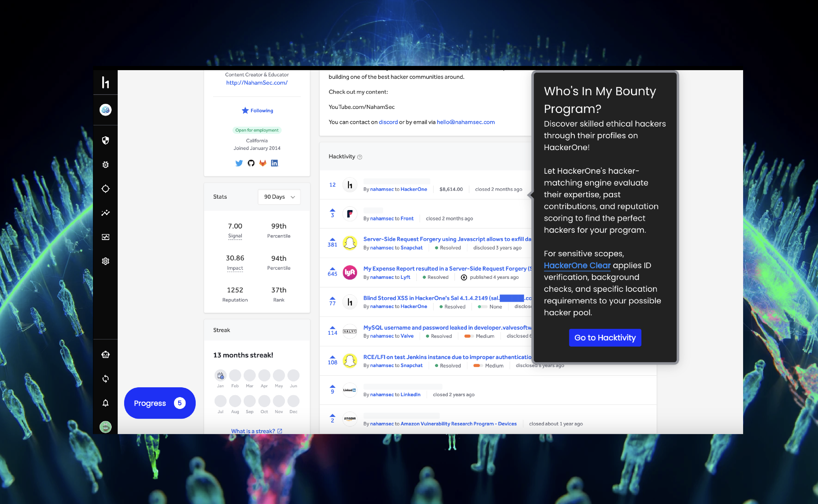Open the trend chart icon in the sidebar

[x=105, y=213]
